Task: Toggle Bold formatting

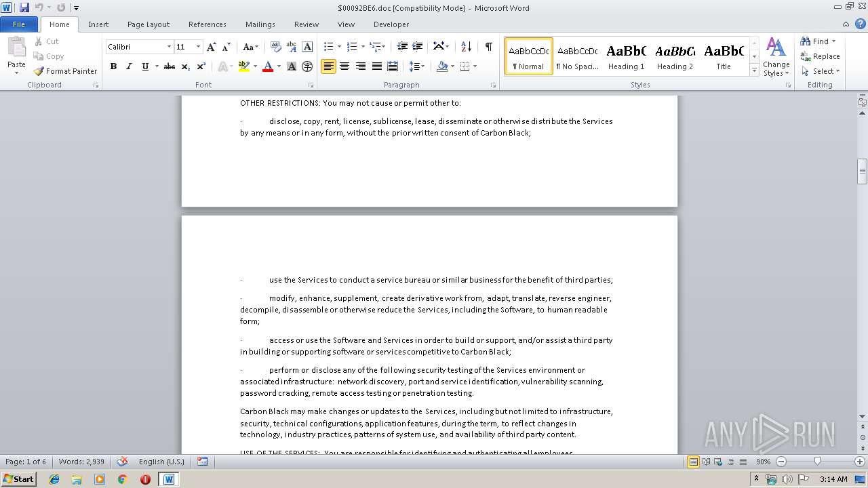Action: click(113, 66)
